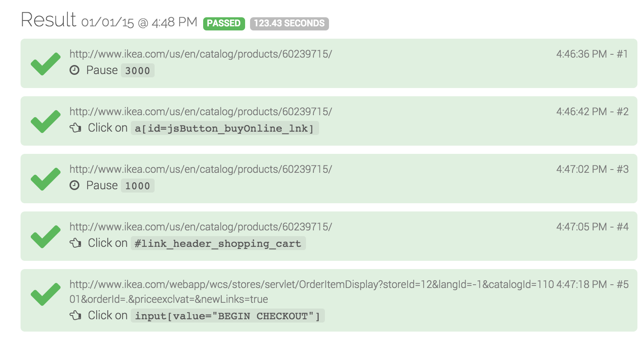Click the hand icon beside BEGIN CHECKOUT step
Viewport: 644px width, 339px height.
(75, 316)
